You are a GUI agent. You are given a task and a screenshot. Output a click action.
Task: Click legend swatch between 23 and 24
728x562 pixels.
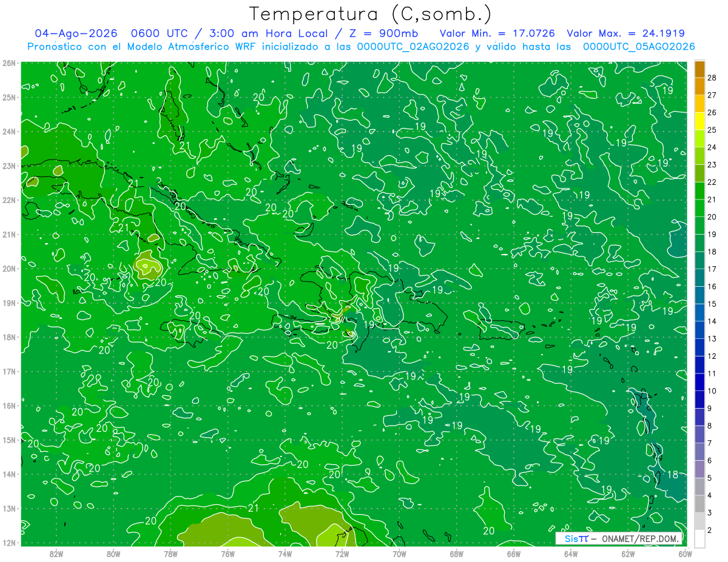click(699, 156)
